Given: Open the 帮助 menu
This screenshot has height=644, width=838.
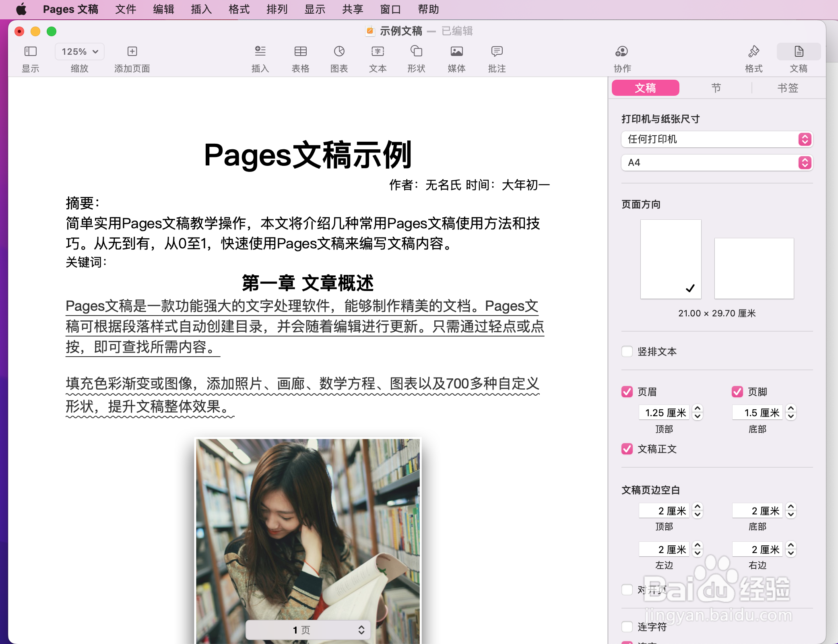Looking at the screenshot, I should 428,9.
